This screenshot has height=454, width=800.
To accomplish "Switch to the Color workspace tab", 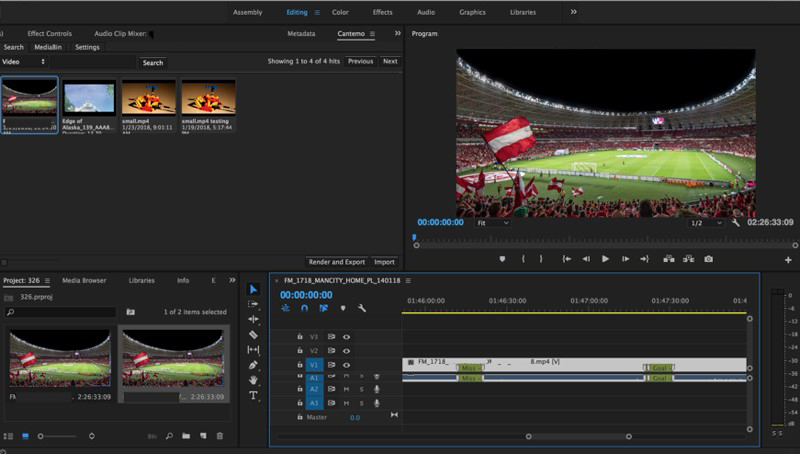I will coord(340,12).
